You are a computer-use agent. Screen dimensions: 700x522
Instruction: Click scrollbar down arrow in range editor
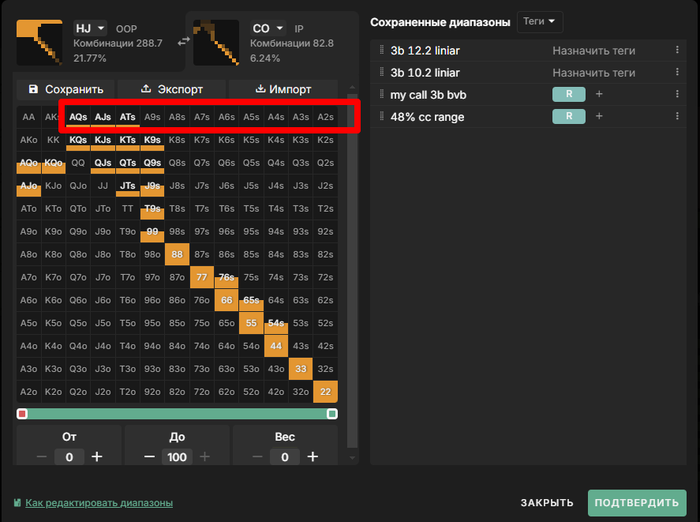point(352,458)
